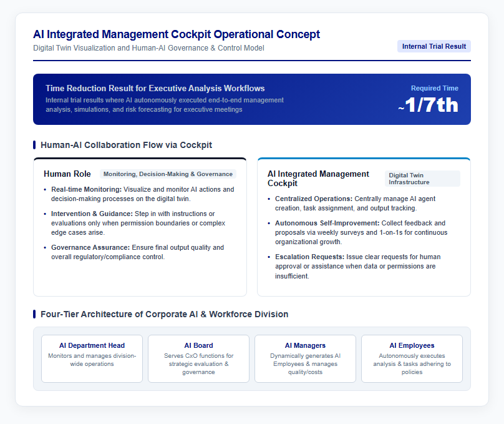
Task: Click the "Required Time" label
Action: (x=435, y=88)
